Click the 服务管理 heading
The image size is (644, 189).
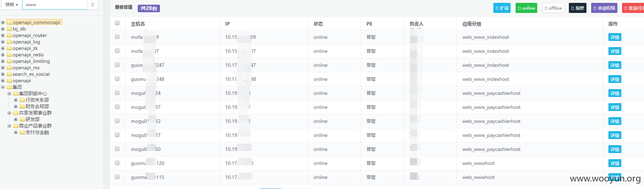coord(124,7)
